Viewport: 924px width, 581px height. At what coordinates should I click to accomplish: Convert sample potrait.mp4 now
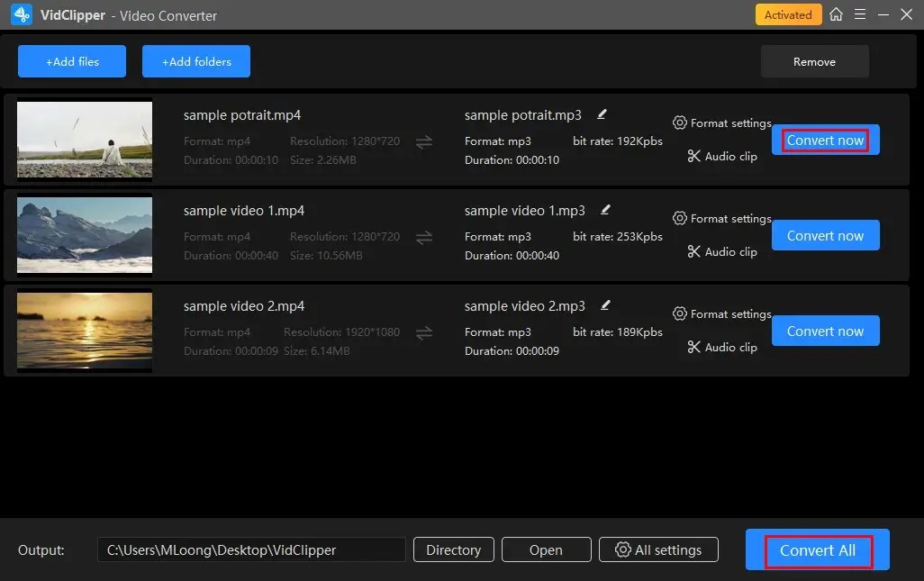pos(826,140)
